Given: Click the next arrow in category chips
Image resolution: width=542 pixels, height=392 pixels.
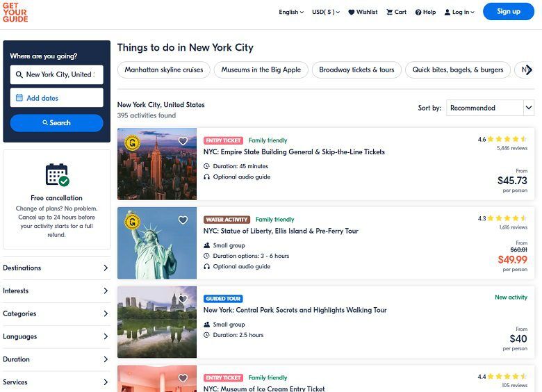Looking at the screenshot, I should pyautogui.click(x=529, y=70).
